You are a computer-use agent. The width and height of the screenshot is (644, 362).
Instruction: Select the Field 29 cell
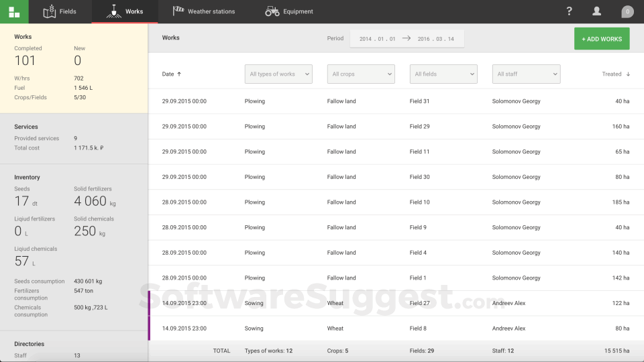(419, 127)
